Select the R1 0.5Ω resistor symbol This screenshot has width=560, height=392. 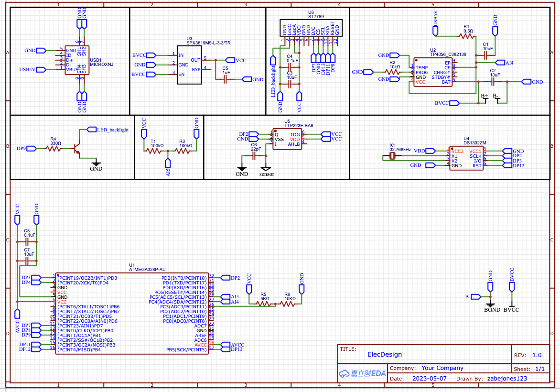468,37
